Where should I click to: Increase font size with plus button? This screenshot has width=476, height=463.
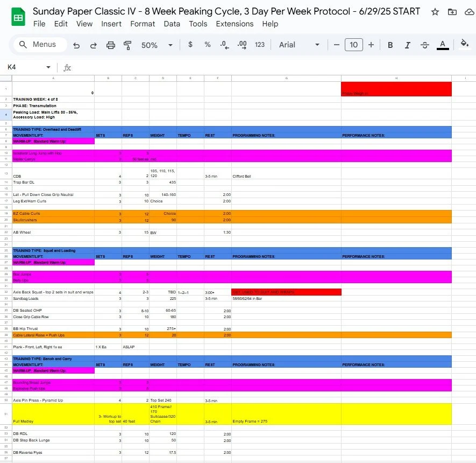point(371,45)
